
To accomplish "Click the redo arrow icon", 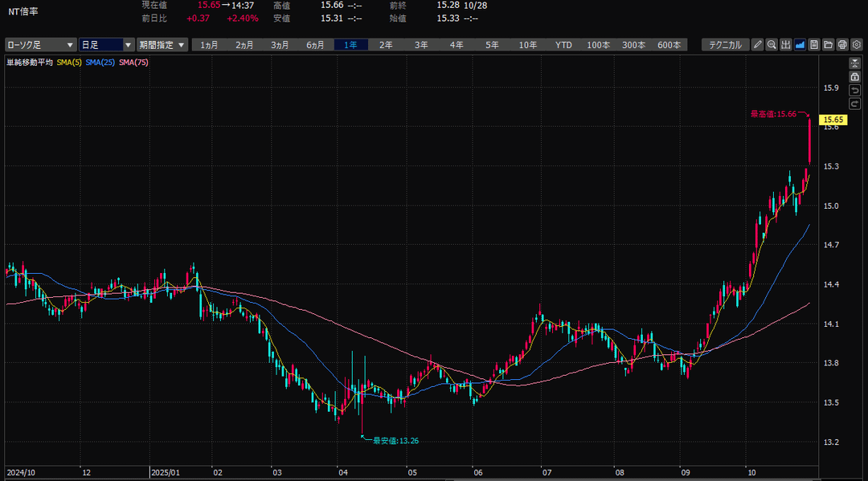I will point(856,104).
